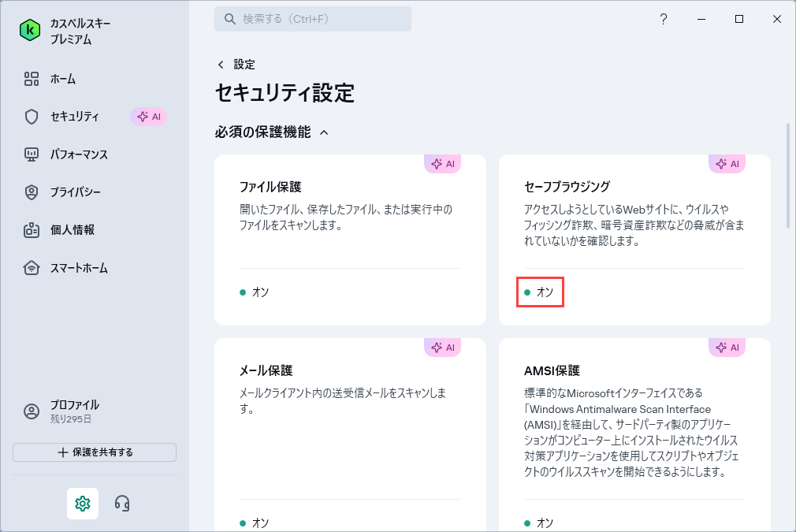Click オン status in ファイル保護 card
This screenshot has height=532, width=796.
pyautogui.click(x=255, y=292)
